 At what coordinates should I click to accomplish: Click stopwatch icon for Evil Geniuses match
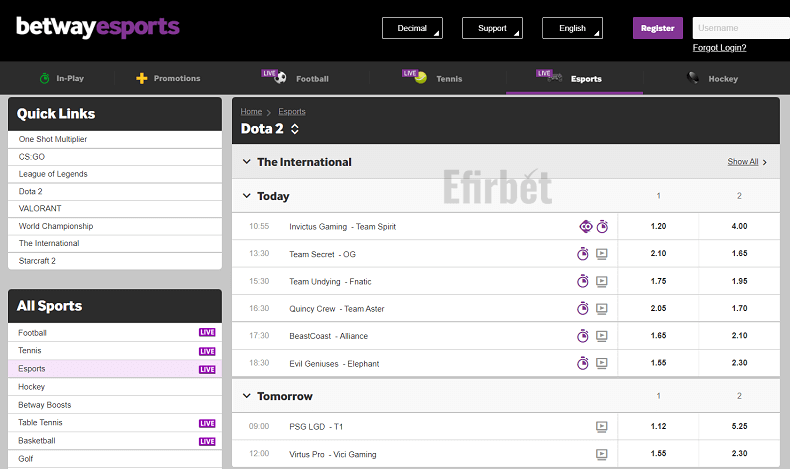(x=582, y=363)
